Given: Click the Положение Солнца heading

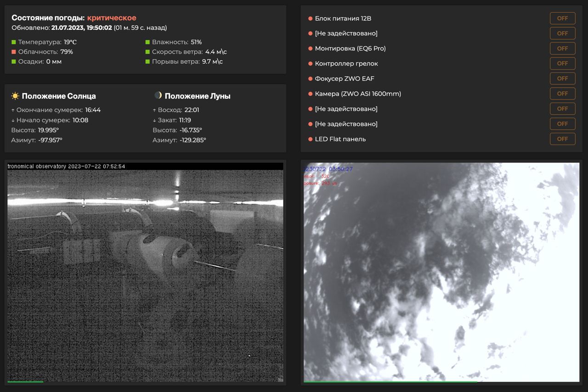Looking at the screenshot, I should click(x=59, y=96).
